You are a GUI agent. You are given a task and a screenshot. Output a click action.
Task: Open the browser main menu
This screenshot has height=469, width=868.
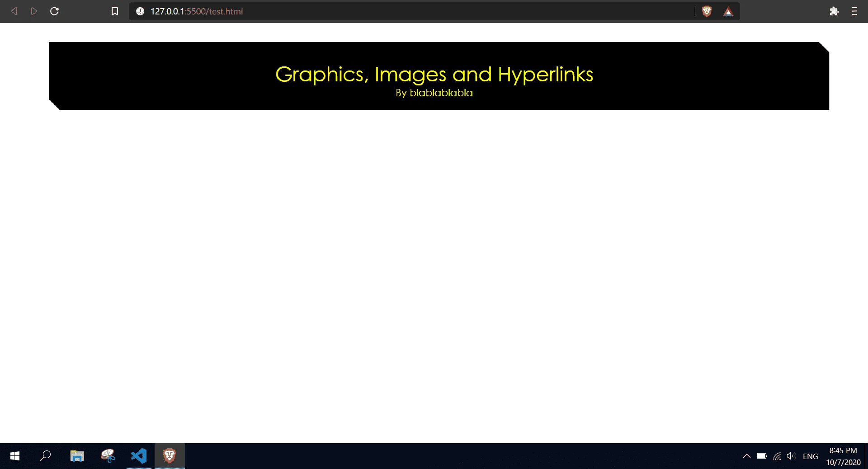(x=854, y=11)
